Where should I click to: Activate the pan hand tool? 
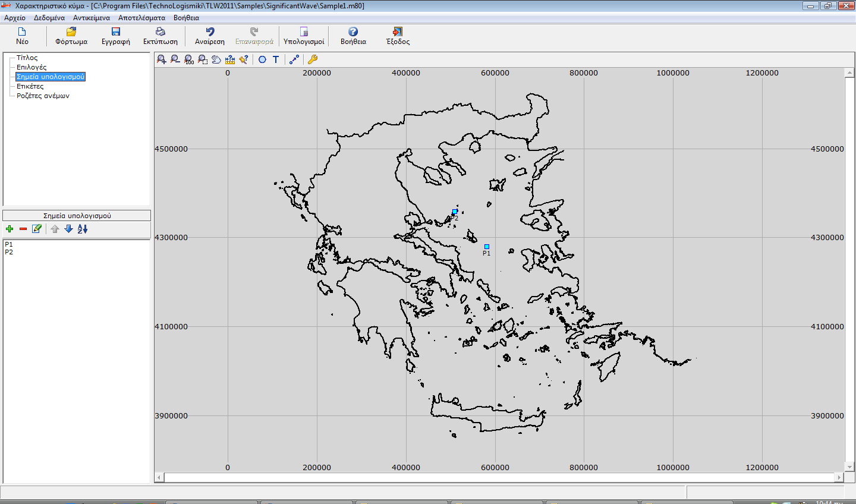coord(216,59)
